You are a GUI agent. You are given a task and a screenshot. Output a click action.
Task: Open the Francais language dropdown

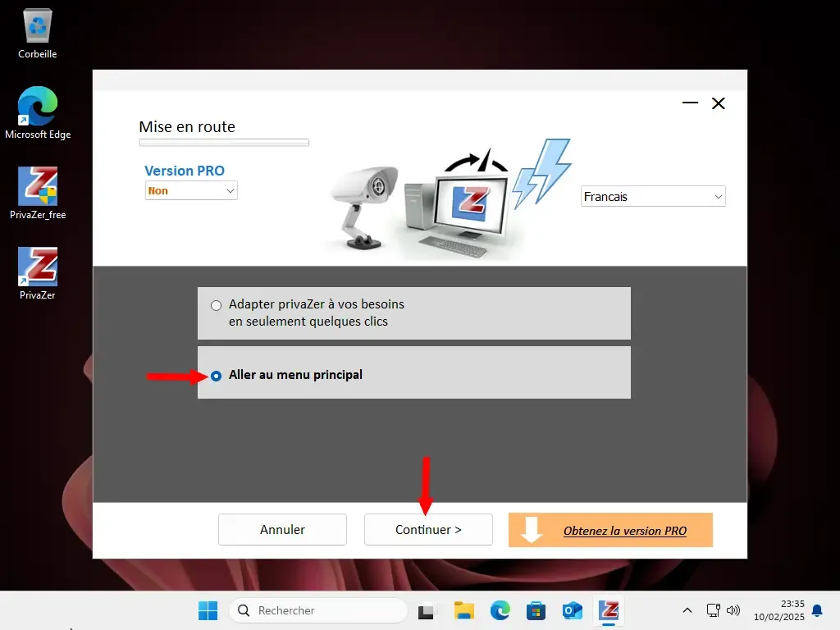653,197
